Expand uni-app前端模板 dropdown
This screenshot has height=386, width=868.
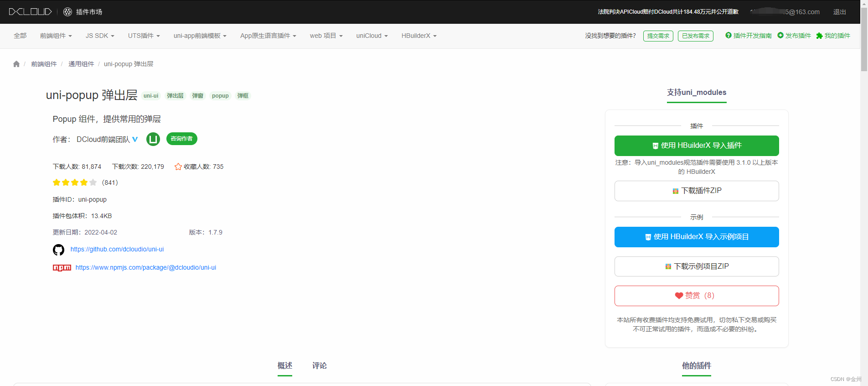pos(200,36)
